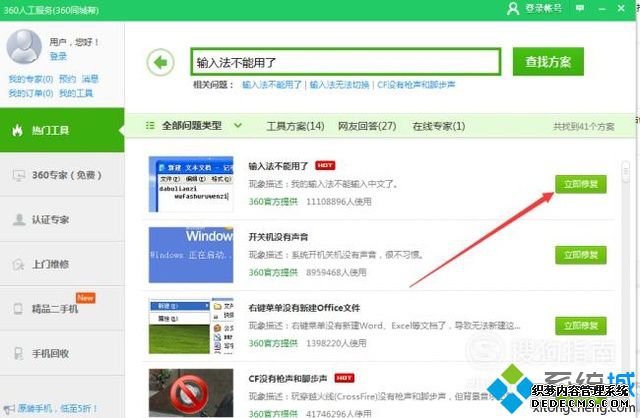Open thumbnail for CF没有枪声和脚步声 solution

[191, 393]
